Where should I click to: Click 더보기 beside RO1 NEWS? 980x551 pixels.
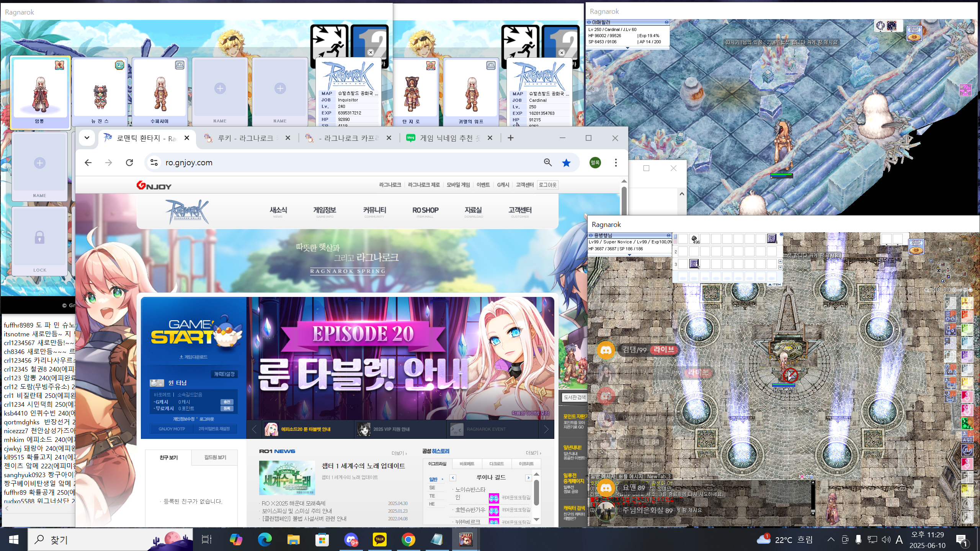click(399, 453)
